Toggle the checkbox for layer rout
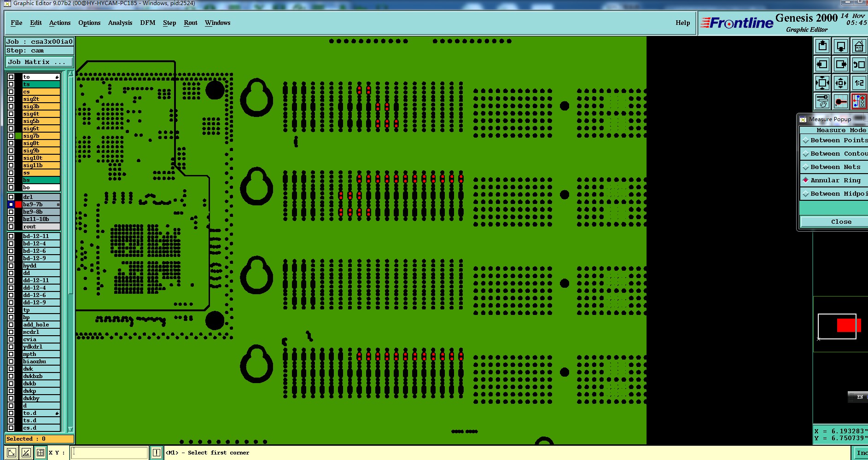868x460 pixels. pyautogui.click(x=11, y=227)
